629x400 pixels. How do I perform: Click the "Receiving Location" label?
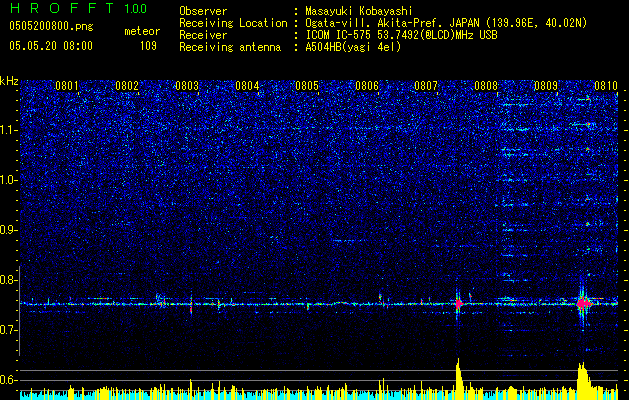click(233, 23)
